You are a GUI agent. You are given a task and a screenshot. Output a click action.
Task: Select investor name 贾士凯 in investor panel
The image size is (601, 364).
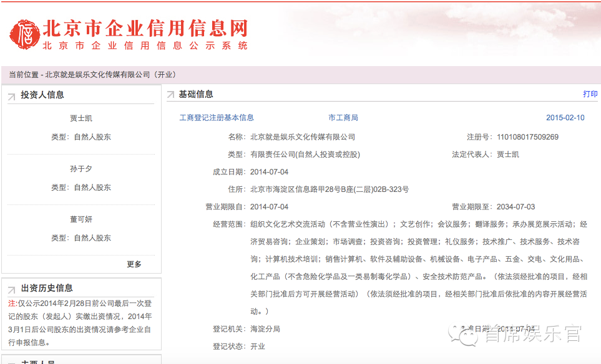pyautogui.click(x=81, y=118)
